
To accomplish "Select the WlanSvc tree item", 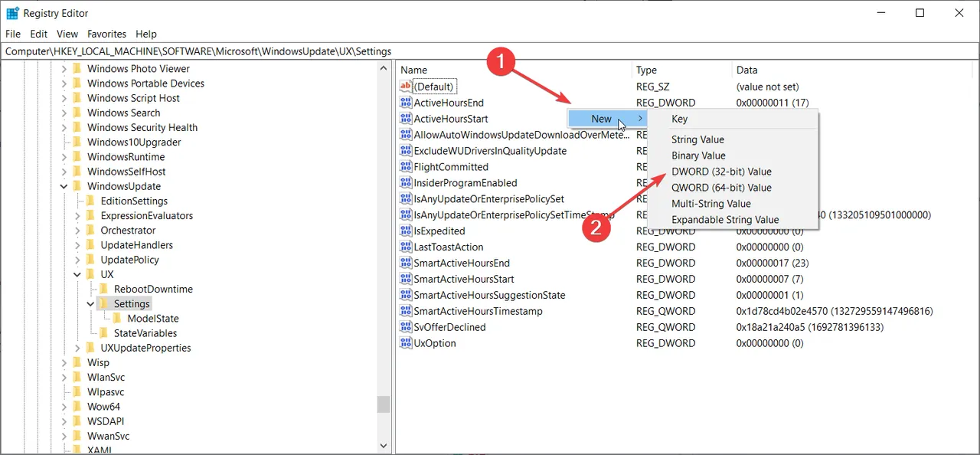I will click(x=106, y=378).
